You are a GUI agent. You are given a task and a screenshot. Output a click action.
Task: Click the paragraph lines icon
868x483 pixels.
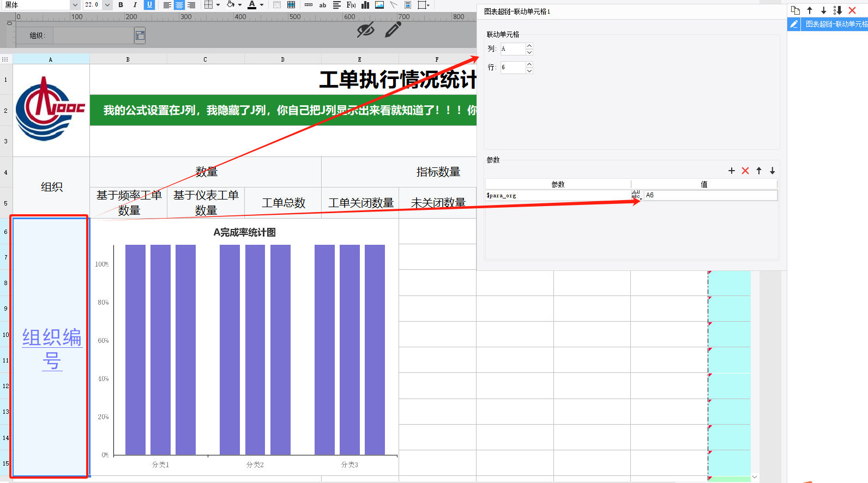337,5
